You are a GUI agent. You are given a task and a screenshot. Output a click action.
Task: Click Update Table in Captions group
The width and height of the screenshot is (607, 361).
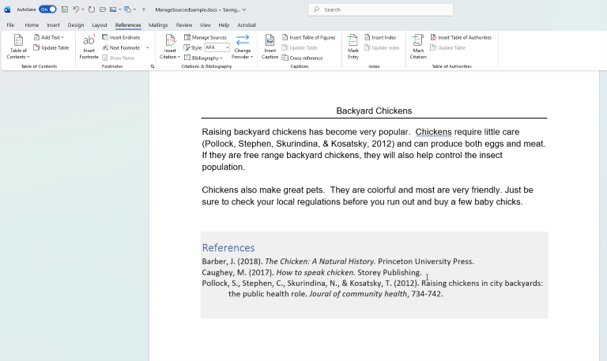point(300,48)
